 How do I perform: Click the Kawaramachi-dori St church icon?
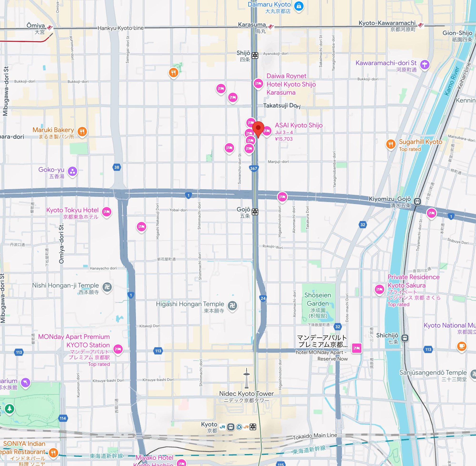[x=425, y=64]
